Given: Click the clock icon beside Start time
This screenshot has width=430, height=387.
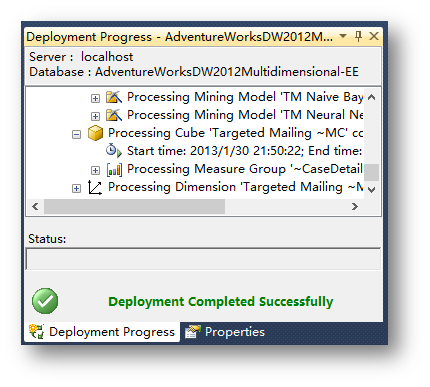Looking at the screenshot, I should pos(114,151).
